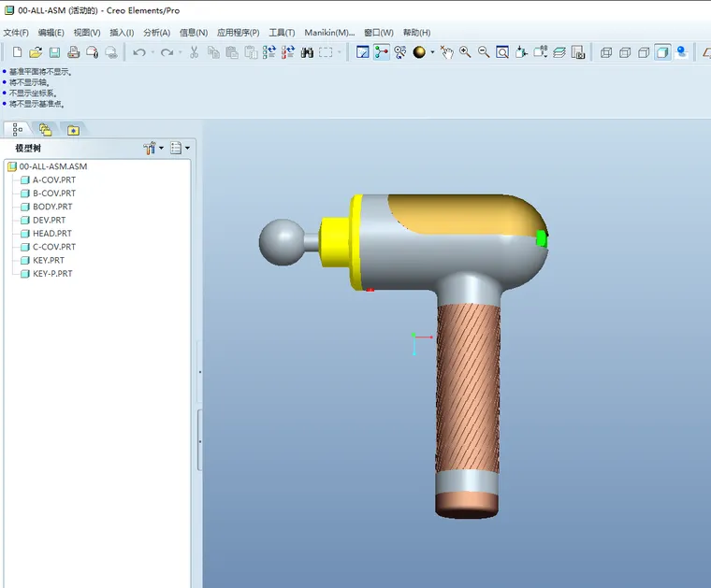Open the undo history dropdown arrow

tap(152, 52)
